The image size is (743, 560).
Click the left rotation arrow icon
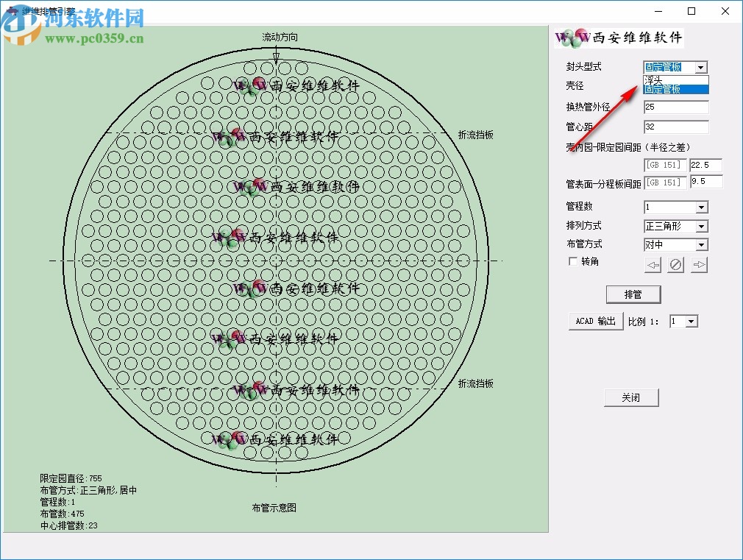coord(653,264)
